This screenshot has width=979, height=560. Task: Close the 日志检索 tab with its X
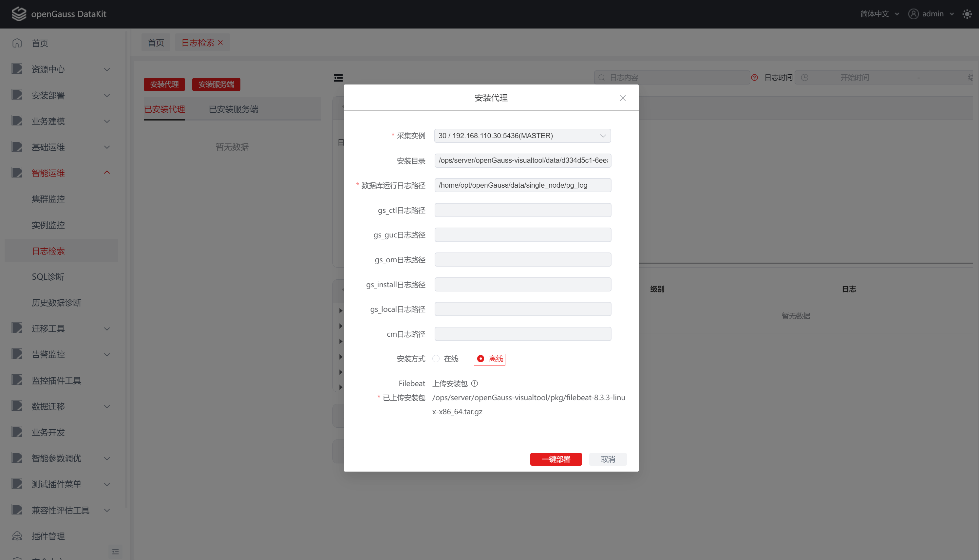click(220, 42)
